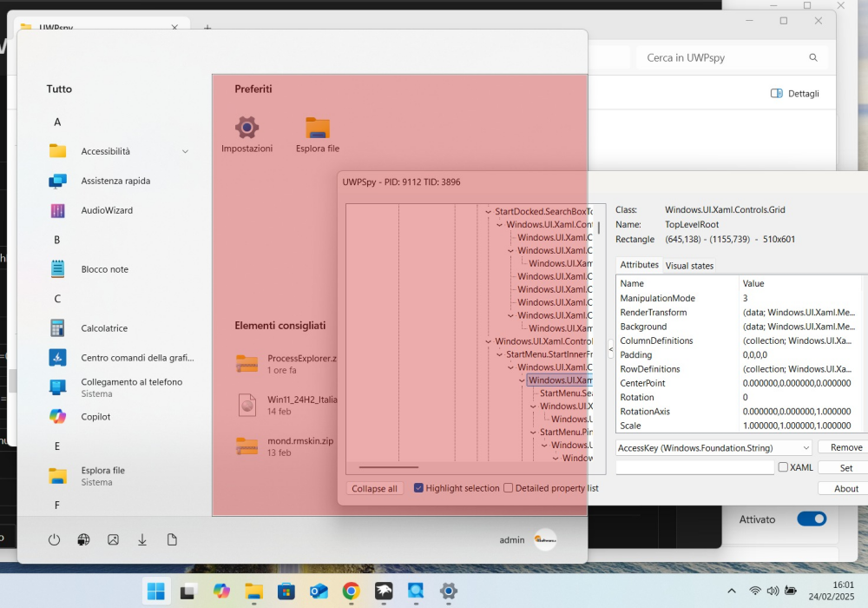
Task: Launch Copilot from the Start app list
Action: (x=118, y=416)
